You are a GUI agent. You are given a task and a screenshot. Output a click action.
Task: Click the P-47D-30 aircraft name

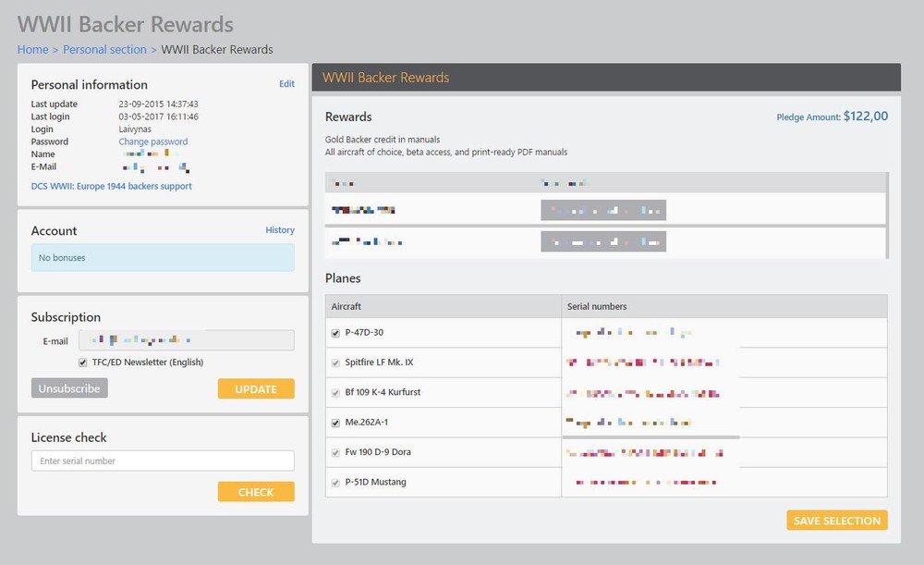(x=364, y=333)
